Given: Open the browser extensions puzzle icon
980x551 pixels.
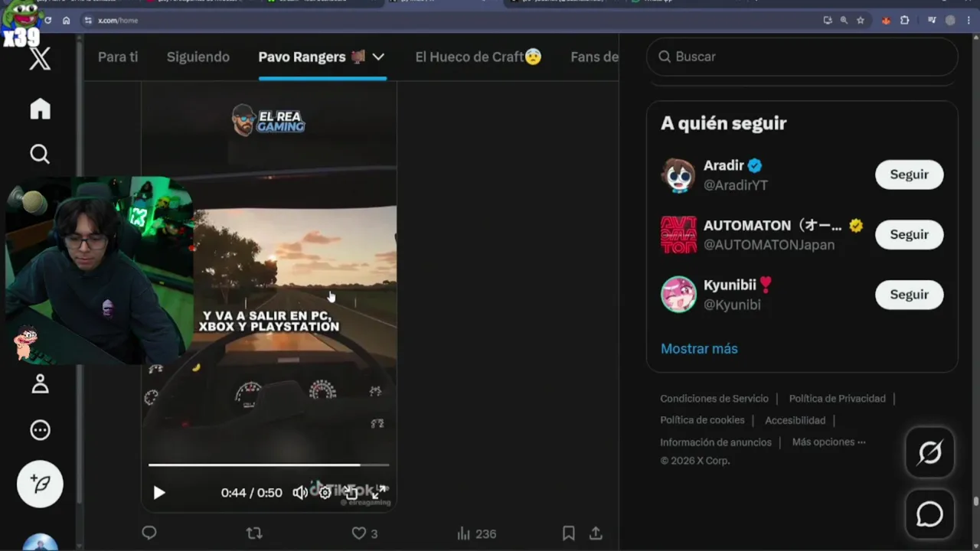Looking at the screenshot, I should tap(905, 21).
